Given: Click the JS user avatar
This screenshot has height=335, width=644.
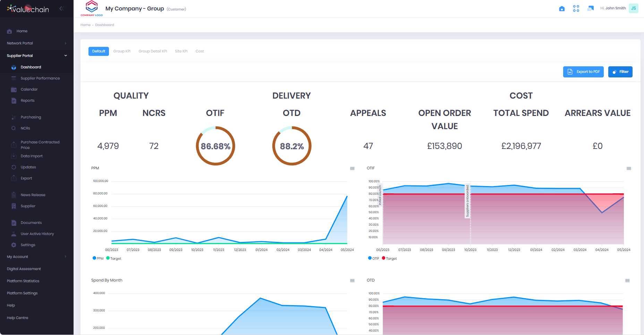Looking at the screenshot, I should (633, 8).
